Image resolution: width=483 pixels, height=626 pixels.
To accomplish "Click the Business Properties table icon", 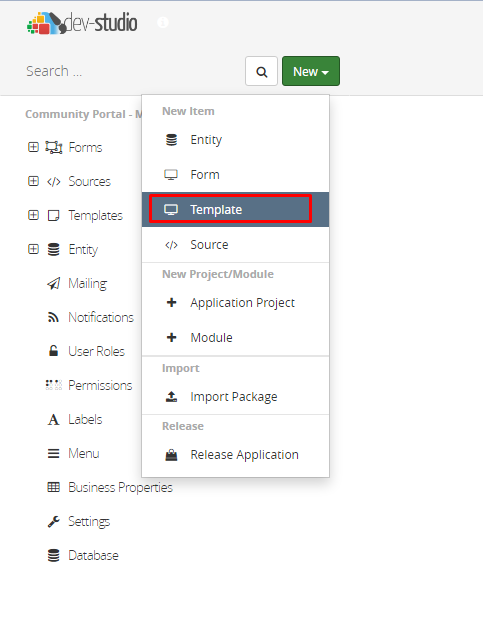I will 53,487.
